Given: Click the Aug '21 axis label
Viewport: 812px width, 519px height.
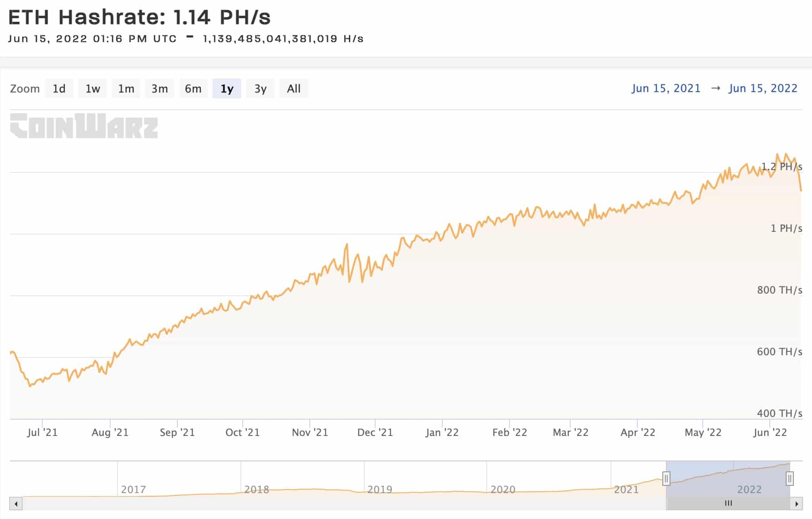Looking at the screenshot, I should click(110, 432).
